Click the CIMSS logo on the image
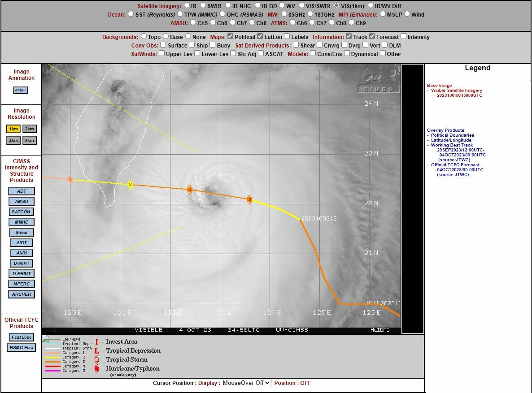The height and width of the screenshot is (393, 532). tap(379, 81)
